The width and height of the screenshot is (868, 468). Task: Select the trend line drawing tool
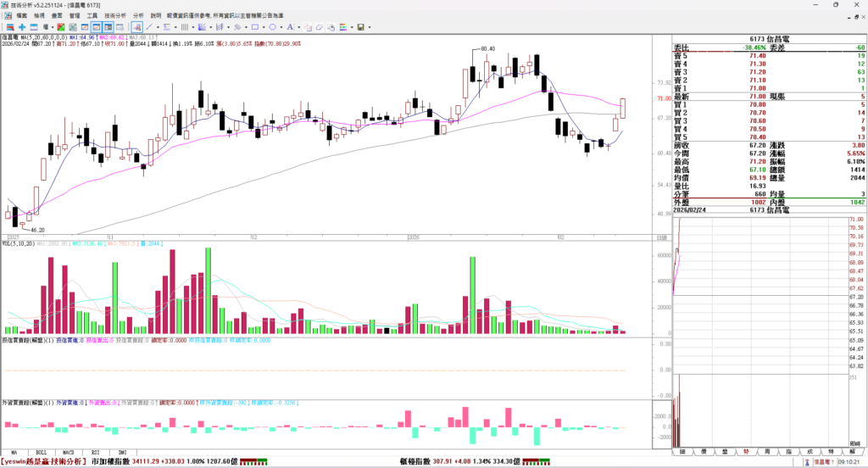point(148,27)
